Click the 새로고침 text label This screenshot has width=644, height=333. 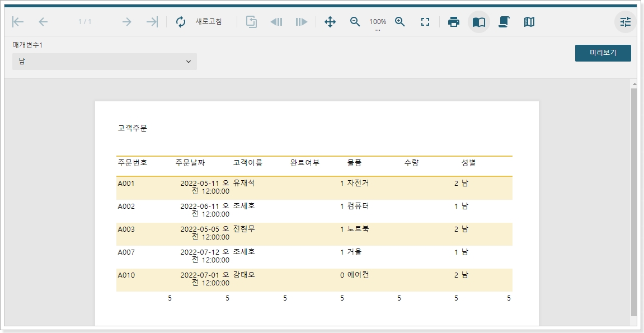click(x=208, y=22)
